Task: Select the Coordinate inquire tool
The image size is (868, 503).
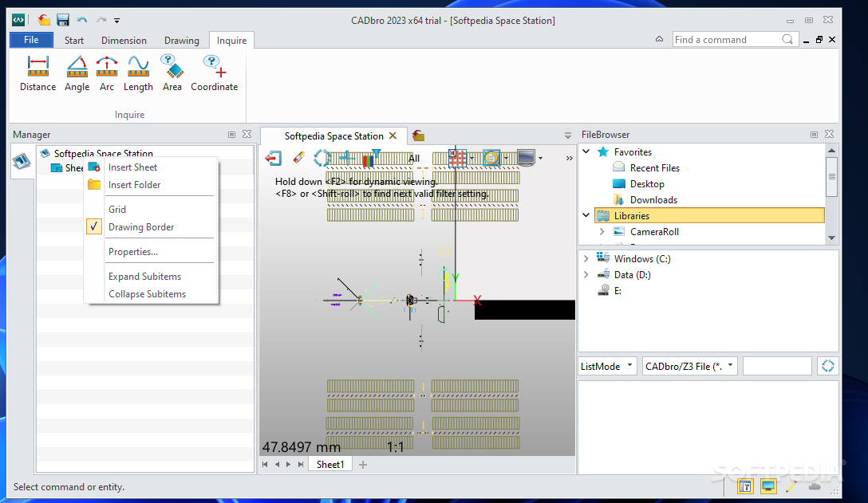Action: pos(215,73)
